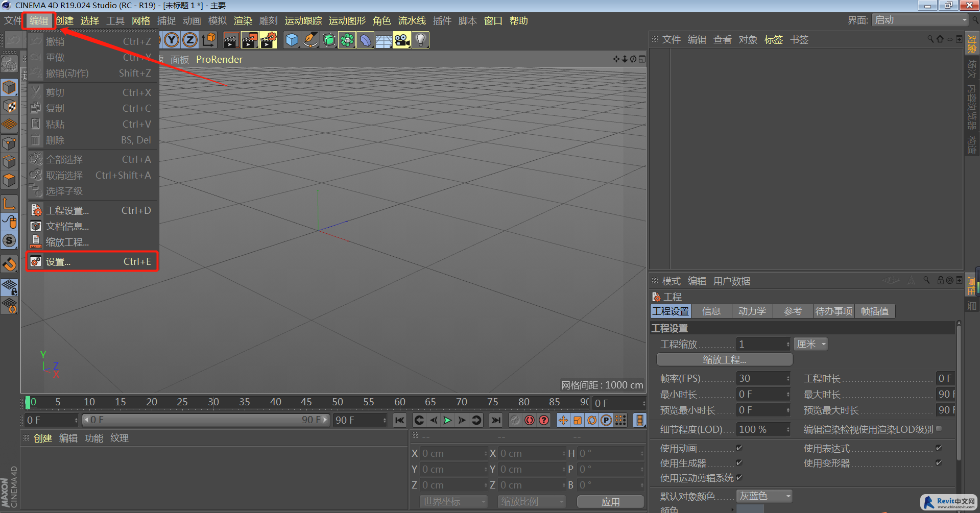Click the 应用 apply button
The image size is (980, 513).
pos(610,502)
